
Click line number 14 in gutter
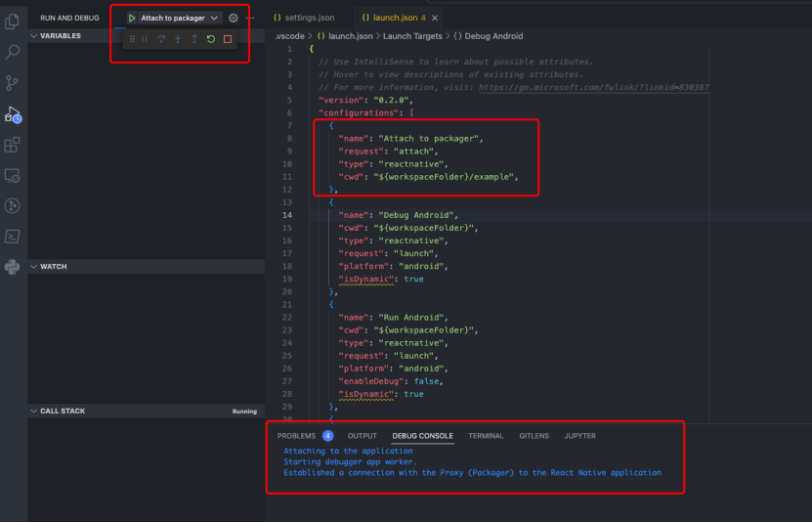(287, 215)
